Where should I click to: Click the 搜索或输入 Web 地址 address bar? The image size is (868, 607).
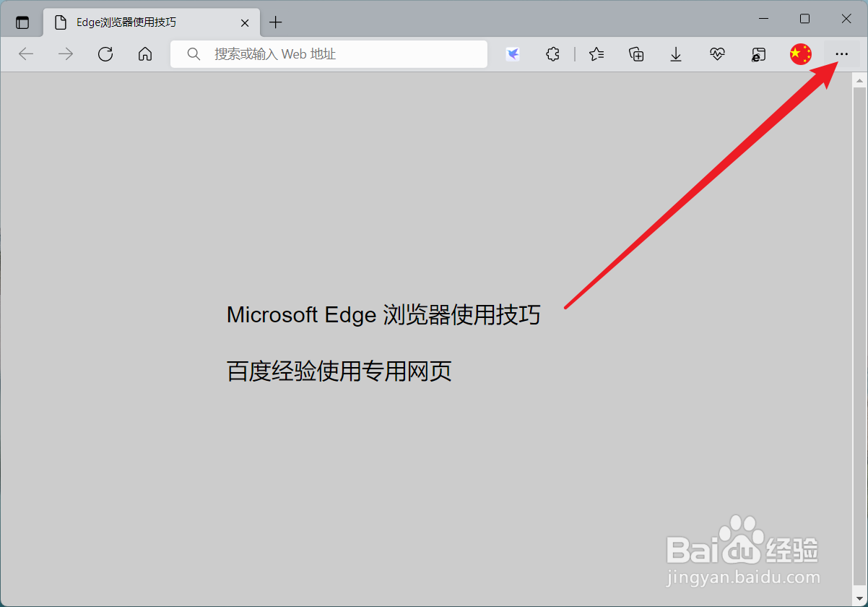click(x=329, y=54)
